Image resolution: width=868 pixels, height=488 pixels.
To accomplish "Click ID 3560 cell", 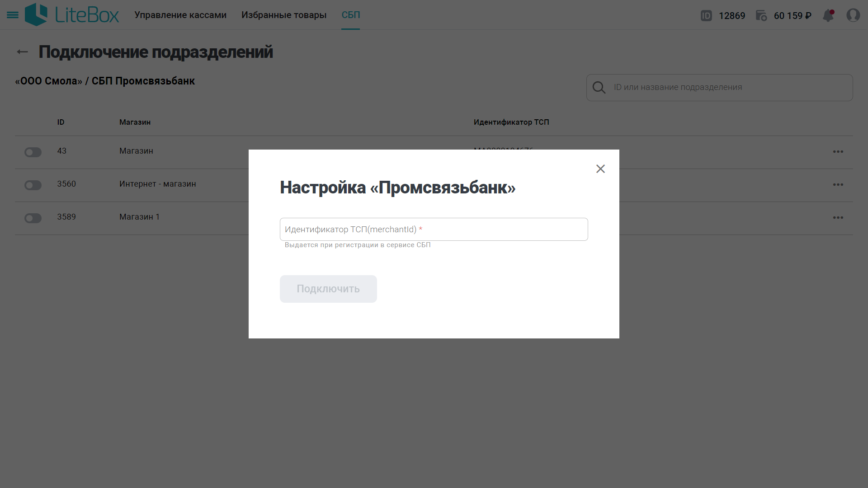I will (x=66, y=184).
